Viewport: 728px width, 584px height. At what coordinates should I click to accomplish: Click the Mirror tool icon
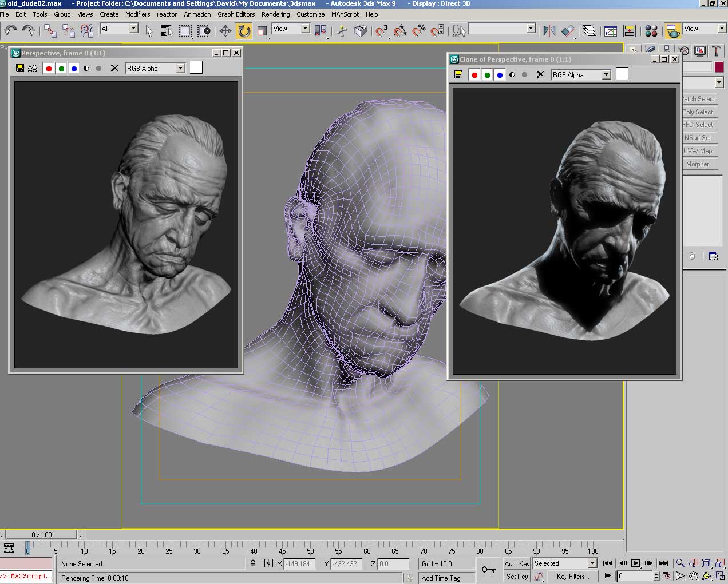pos(549,30)
